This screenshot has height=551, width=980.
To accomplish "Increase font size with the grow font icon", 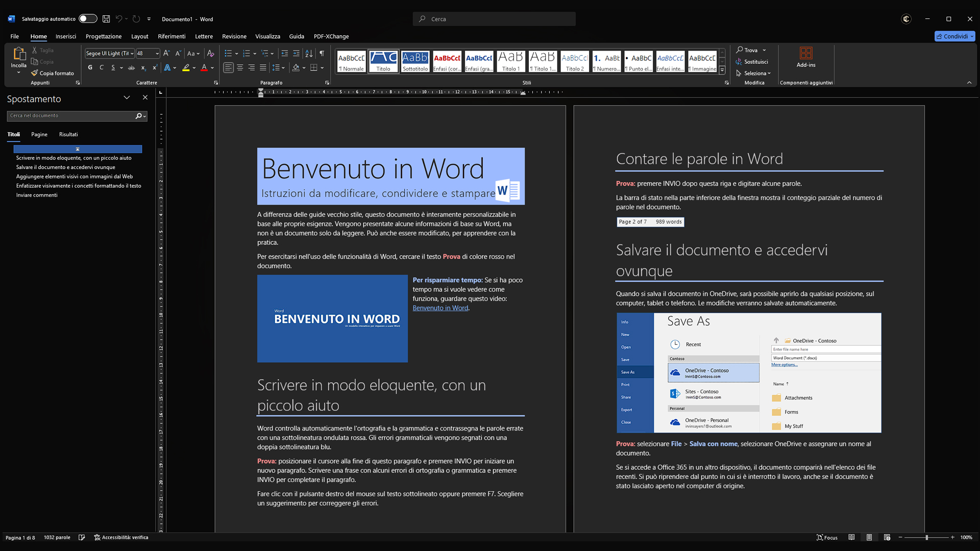I will click(166, 53).
